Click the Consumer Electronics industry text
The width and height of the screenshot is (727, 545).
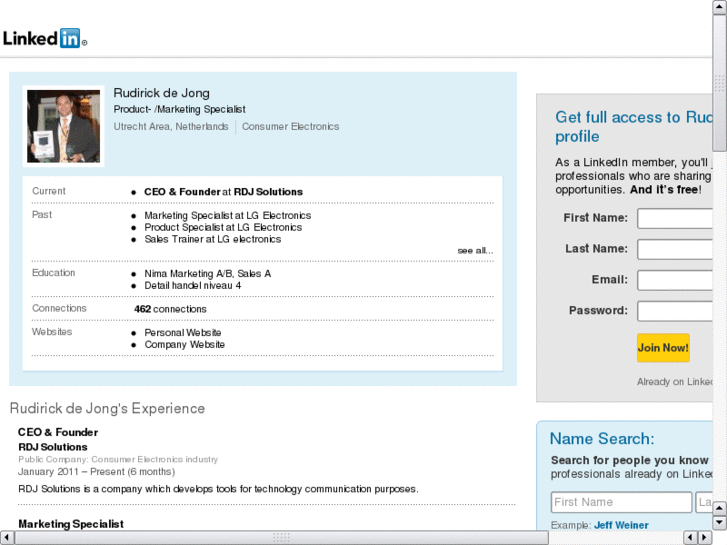coord(290,127)
